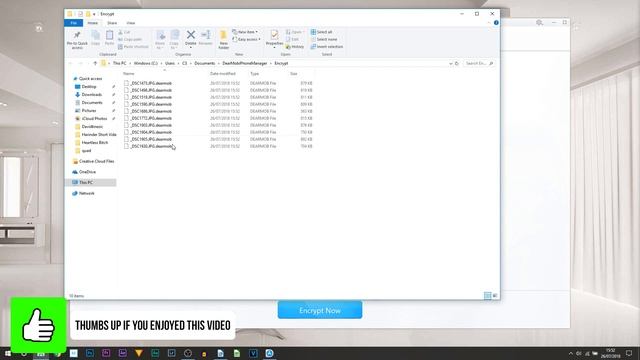Collapse the ribbon with the chevron
Viewport: 640px width, 360px height.
tap(489, 23)
